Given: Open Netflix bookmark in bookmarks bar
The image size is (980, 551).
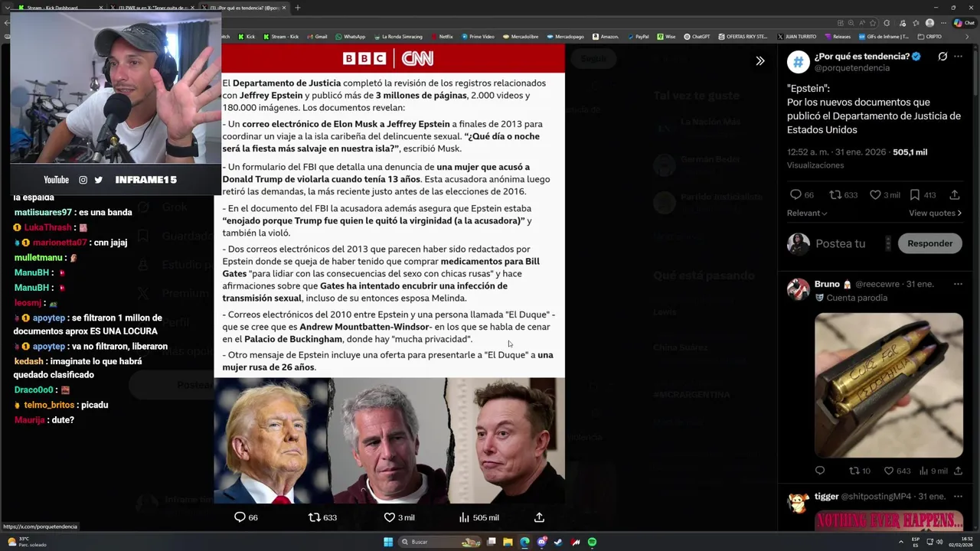Looking at the screenshot, I should click(441, 37).
